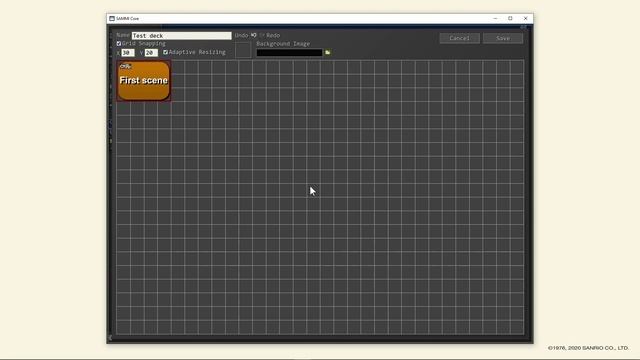
Task: Minimize the SAMMI Core window
Action: (495, 18)
